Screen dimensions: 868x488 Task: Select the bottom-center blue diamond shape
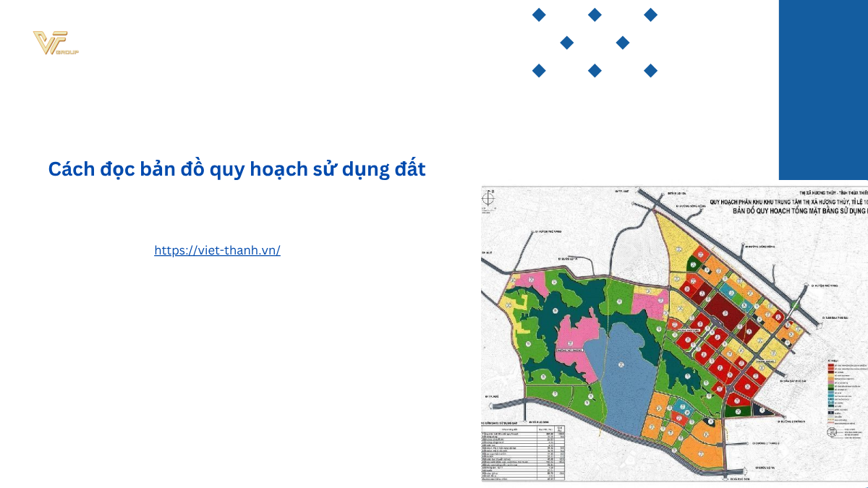tap(595, 70)
